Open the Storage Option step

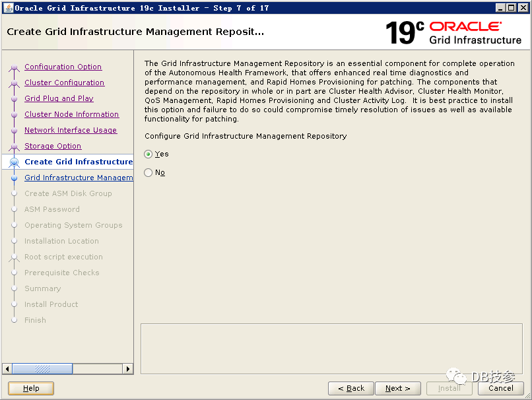pos(53,146)
